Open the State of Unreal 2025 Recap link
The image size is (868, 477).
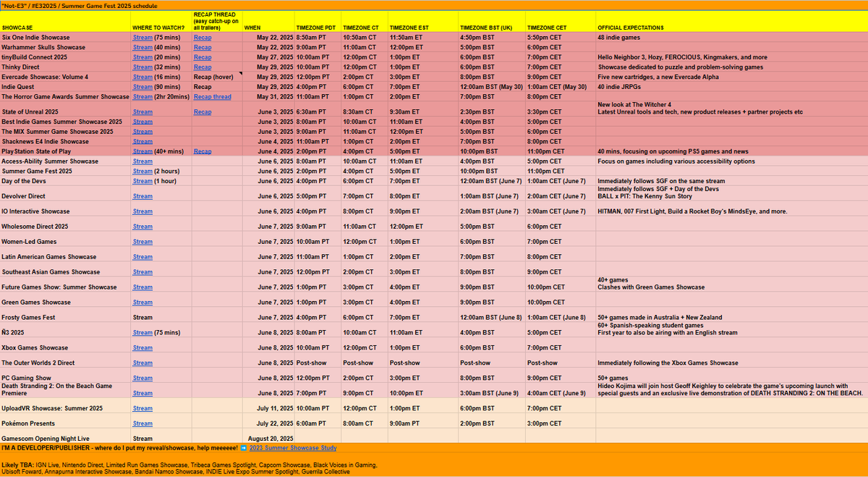coord(203,112)
